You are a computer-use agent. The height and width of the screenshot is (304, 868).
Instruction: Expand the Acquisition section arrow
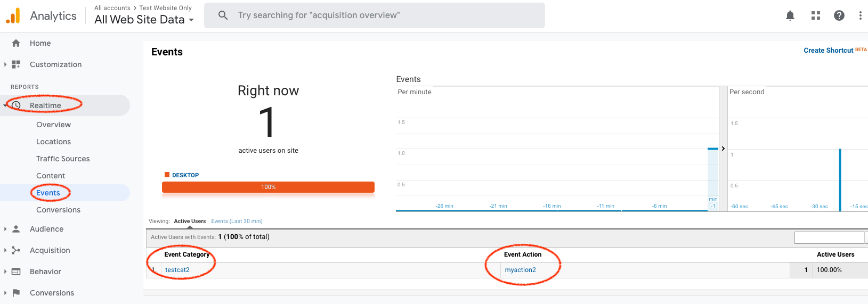[5, 250]
